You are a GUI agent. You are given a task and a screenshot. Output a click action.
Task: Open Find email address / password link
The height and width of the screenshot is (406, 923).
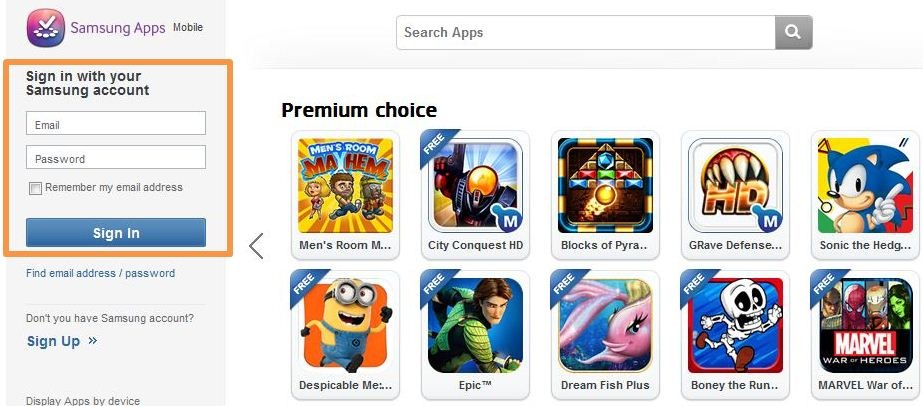(100, 273)
